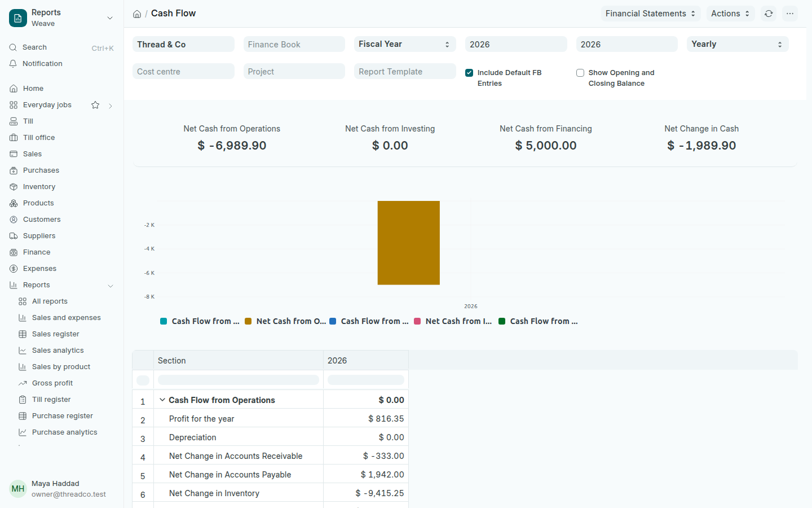The image size is (812, 508).
Task: Open Notification bell in sidebar
Action: coord(13,64)
